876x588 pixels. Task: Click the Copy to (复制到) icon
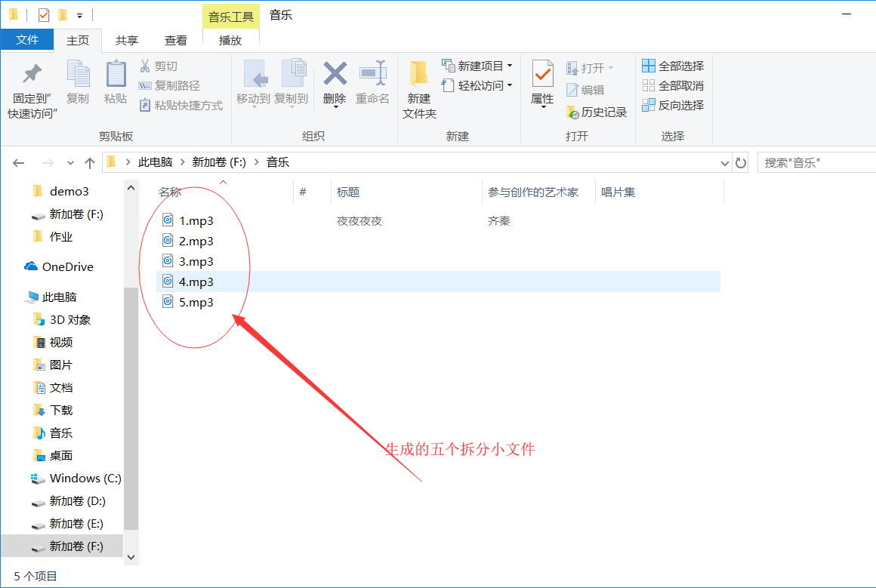coord(293,73)
